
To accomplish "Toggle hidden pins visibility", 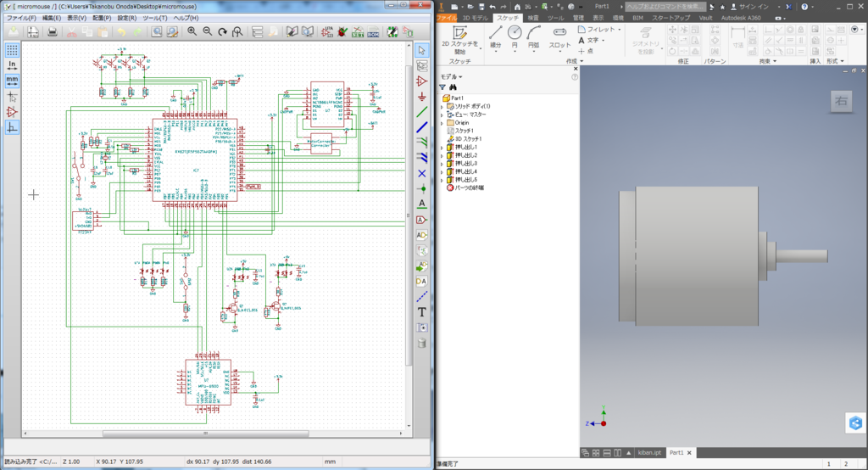I will click(12, 112).
